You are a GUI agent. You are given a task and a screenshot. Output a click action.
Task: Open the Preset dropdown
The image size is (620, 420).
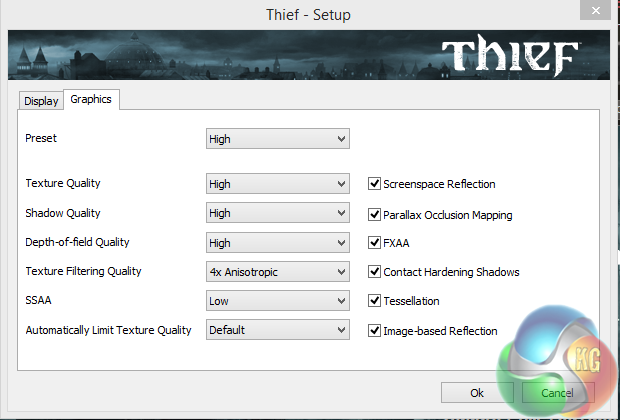278,139
